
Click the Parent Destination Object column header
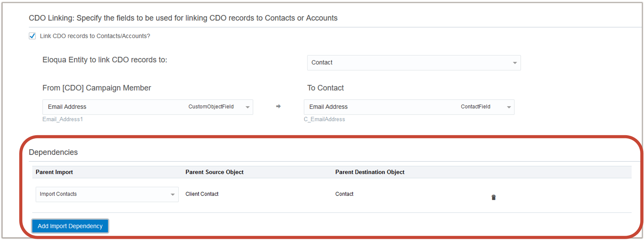[x=370, y=172]
